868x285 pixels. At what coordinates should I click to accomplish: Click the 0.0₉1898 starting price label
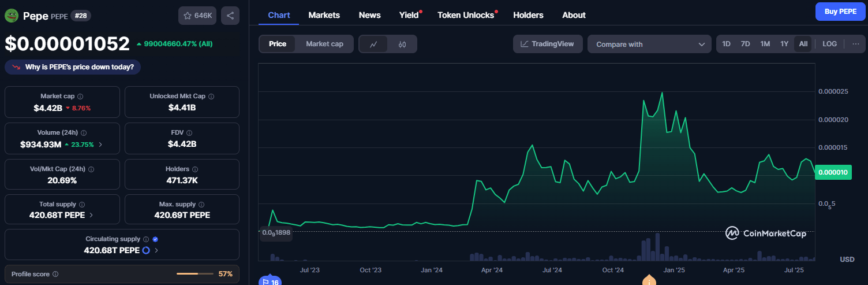276,232
